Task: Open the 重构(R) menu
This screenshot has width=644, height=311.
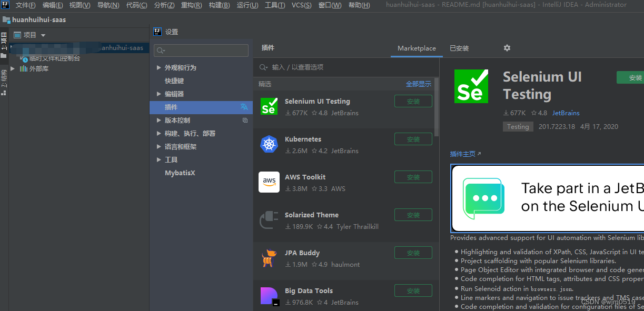Action: pyautogui.click(x=191, y=5)
